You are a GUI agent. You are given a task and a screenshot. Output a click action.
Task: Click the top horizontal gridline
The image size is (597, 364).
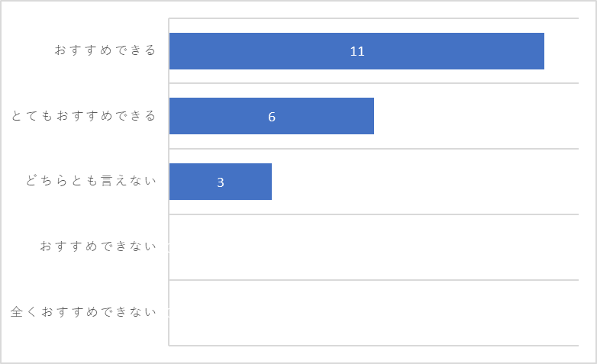[374, 18]
